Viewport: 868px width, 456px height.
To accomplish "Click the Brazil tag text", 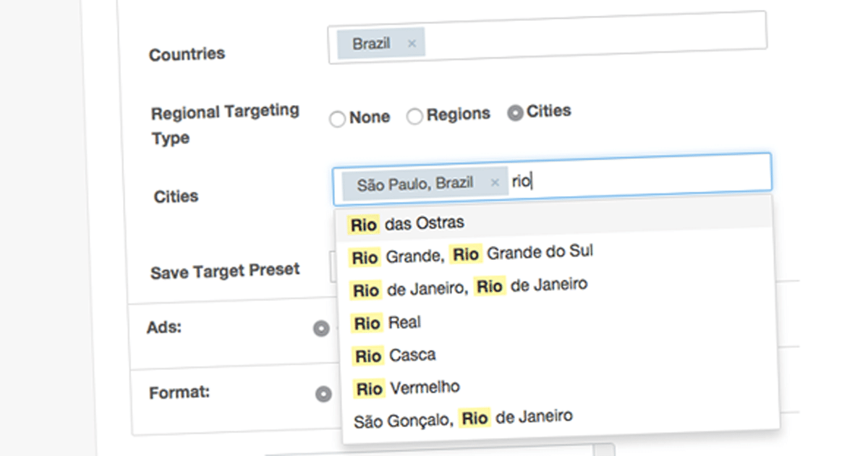I will (371, 44).
